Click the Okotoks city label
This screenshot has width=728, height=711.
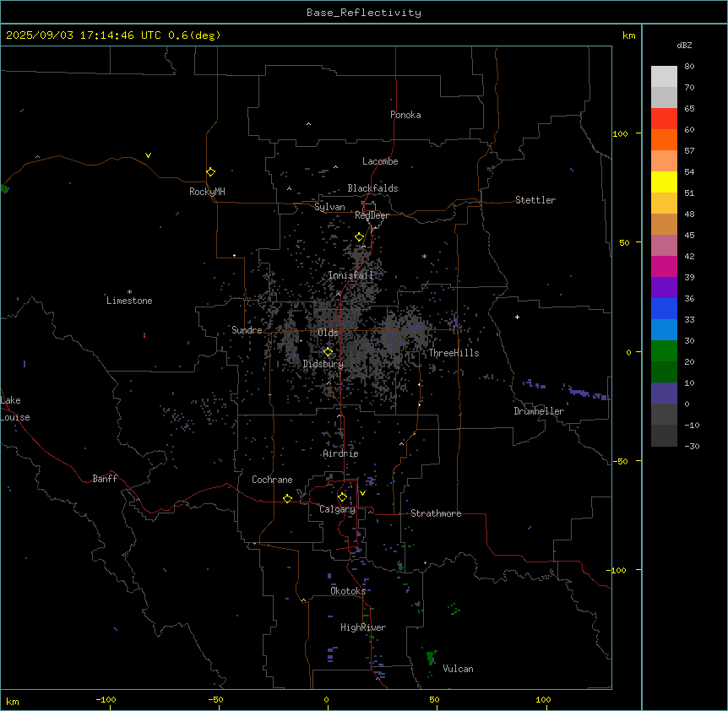pyautogui.click(x=348, y=591)
